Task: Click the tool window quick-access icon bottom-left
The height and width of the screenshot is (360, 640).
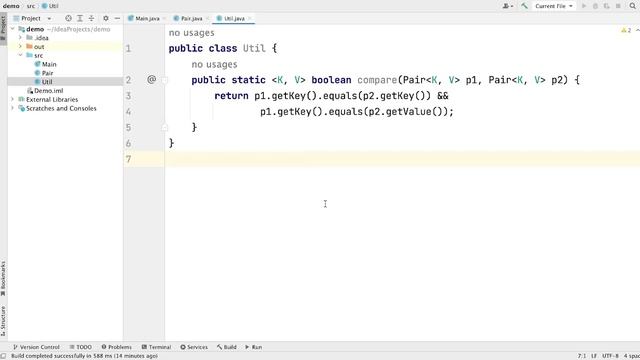Action: pyautogui.click(x=3, y=356)
